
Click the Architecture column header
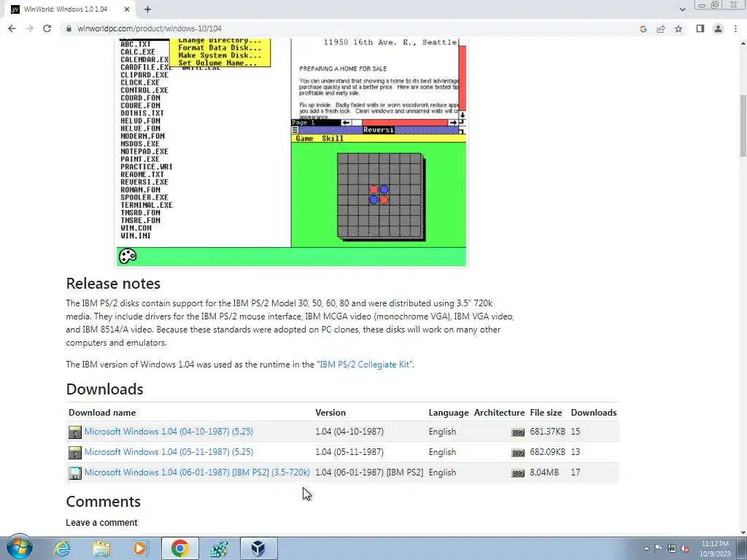(499, 413)
